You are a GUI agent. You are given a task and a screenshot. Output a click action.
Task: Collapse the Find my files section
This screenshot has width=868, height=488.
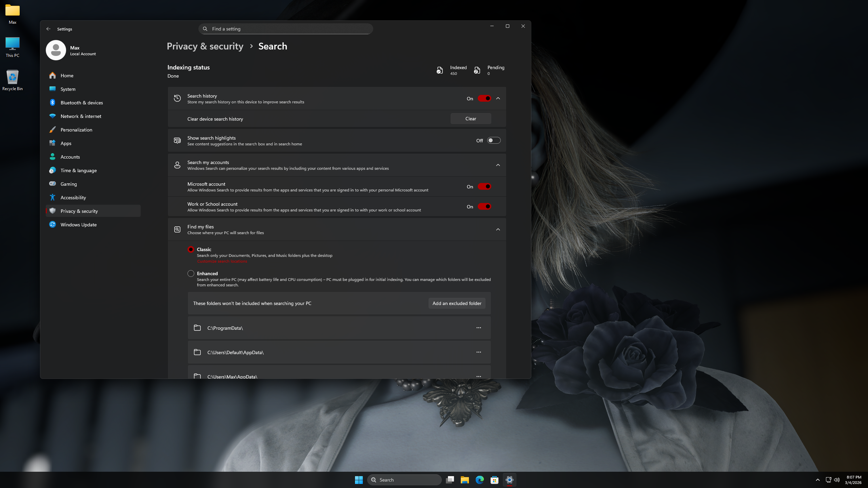tap(498, 229)
